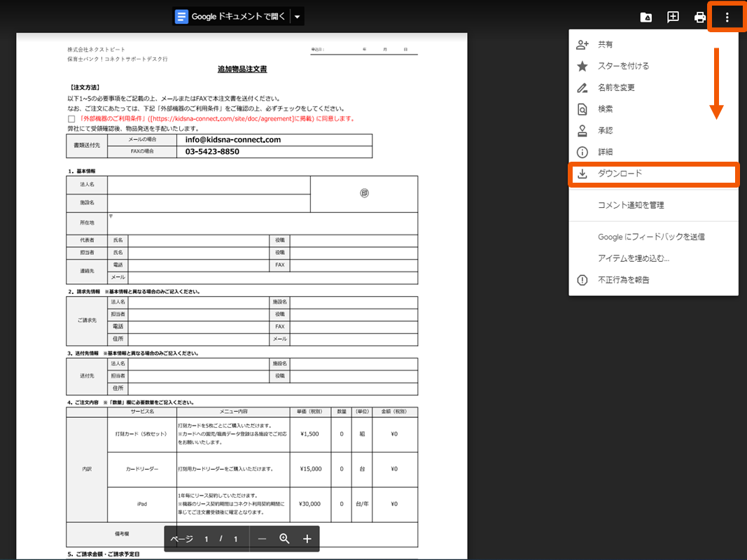Click the printer icon
The image size is (747, 560).
pyautogui.click(x=699, y=17)
